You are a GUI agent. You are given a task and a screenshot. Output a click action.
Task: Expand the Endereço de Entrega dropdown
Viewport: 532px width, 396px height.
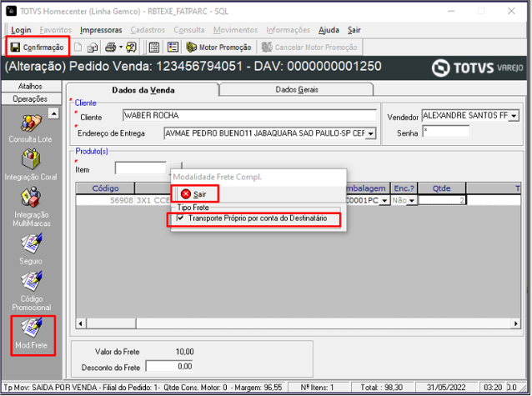(x=371, y=133)
